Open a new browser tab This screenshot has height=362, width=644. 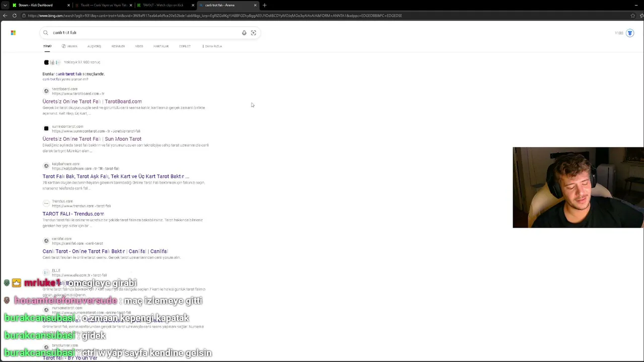pos(265,5)
